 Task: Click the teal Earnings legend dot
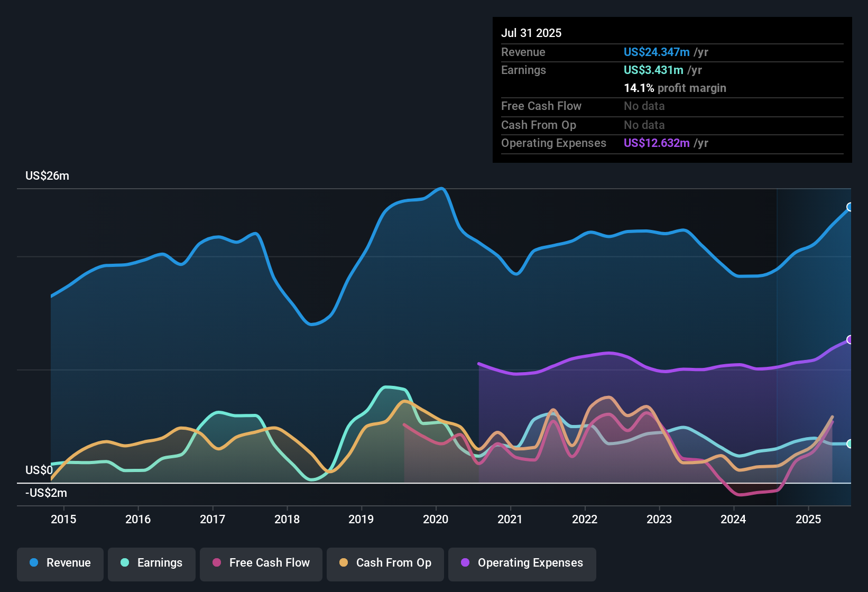124,563
